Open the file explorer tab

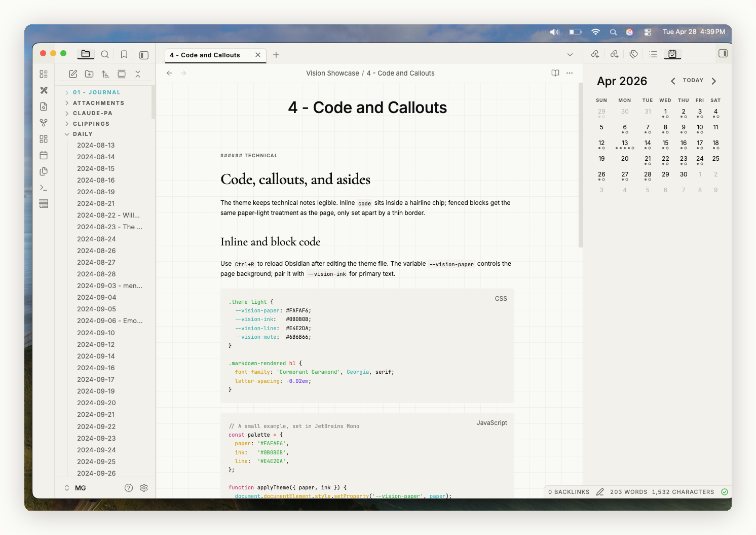coord(86,54)
